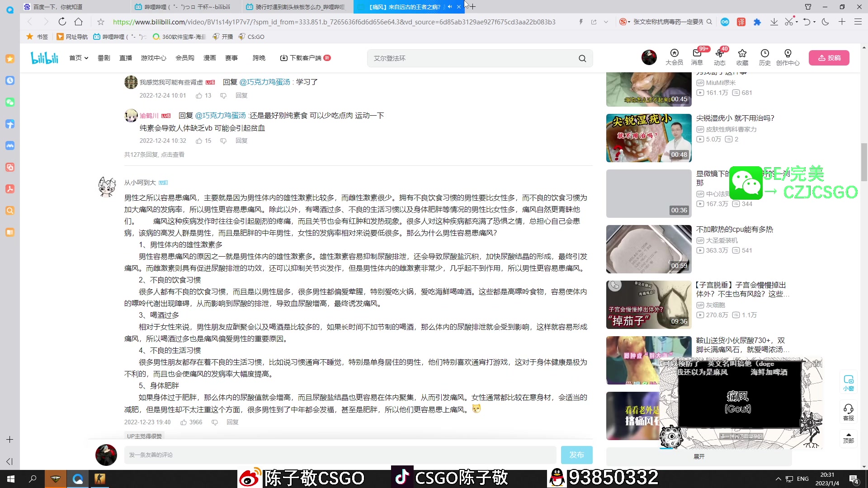Viewport: 868px width, 488px height.
Task: Open the 大会员 membership icon
Action: click(x=674, y=57)
